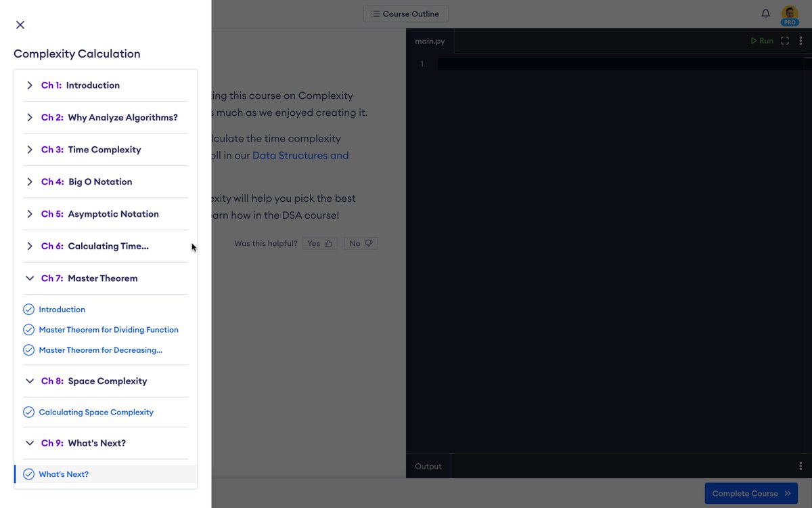Click completed checkmark beside Decreasing lesson

click(x=28, y=350)
